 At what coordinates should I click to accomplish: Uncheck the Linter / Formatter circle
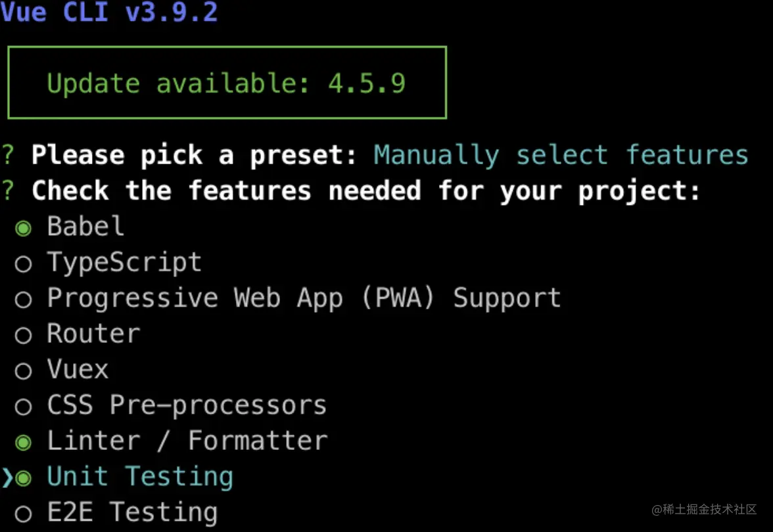coord(24,443)
